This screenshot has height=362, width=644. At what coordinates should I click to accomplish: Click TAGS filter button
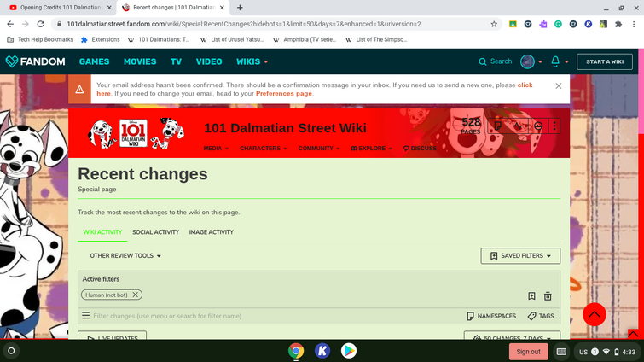(541, 316)
